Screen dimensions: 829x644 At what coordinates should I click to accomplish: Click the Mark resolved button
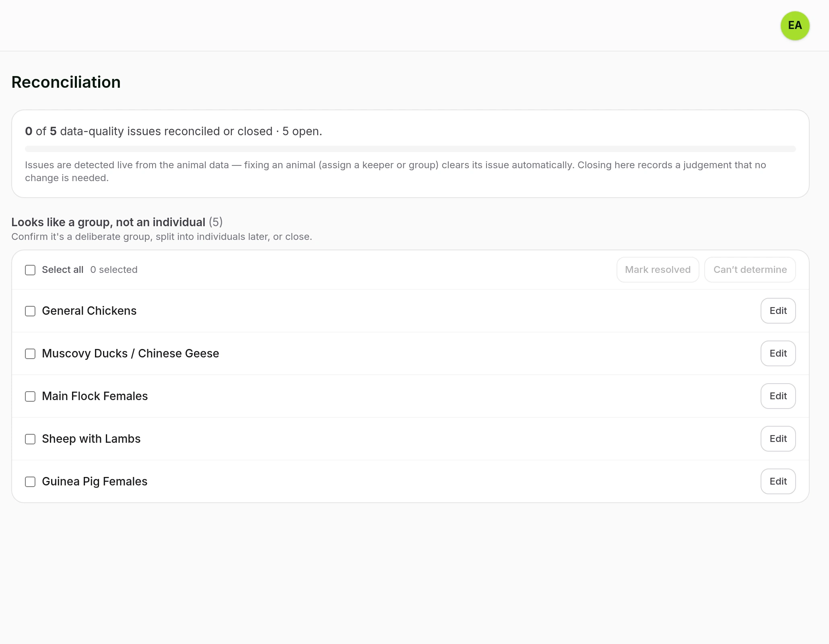pyautogui.click(x=658, y=270)
